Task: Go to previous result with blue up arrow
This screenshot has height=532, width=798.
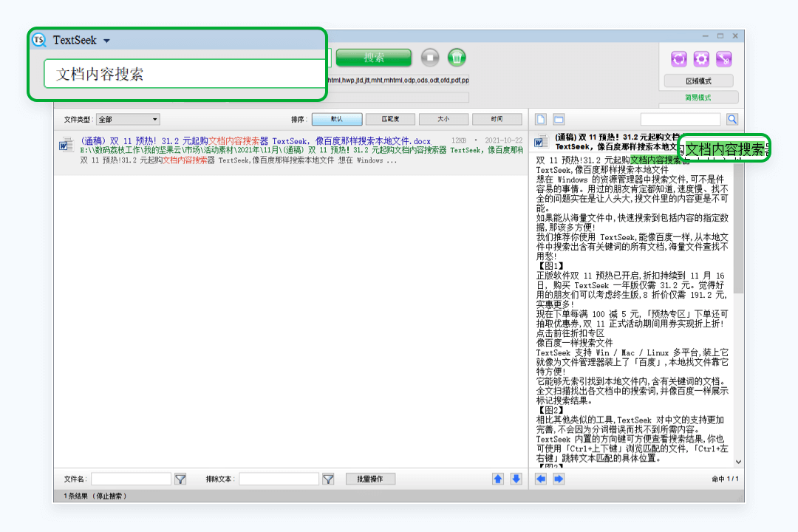Action: coord(498,479)
